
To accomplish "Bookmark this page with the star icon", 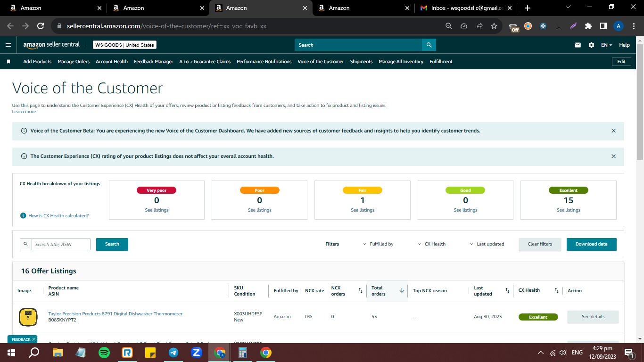I will pyautogui.click(x=494, y=26).
